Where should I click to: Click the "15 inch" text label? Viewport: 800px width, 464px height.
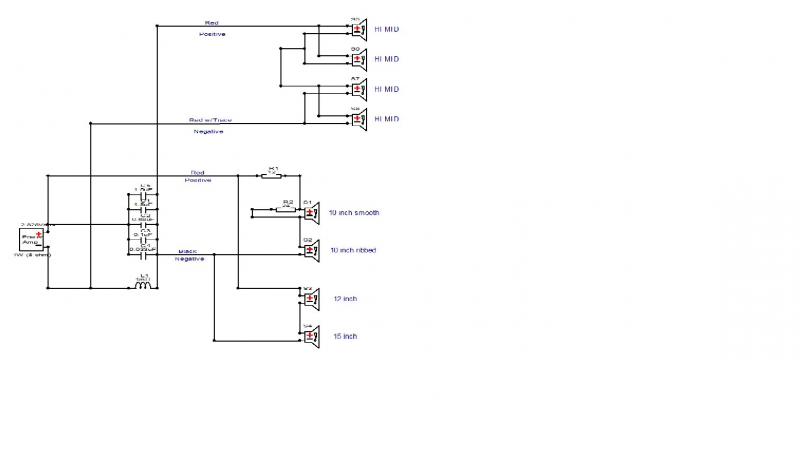coord(344,336)
